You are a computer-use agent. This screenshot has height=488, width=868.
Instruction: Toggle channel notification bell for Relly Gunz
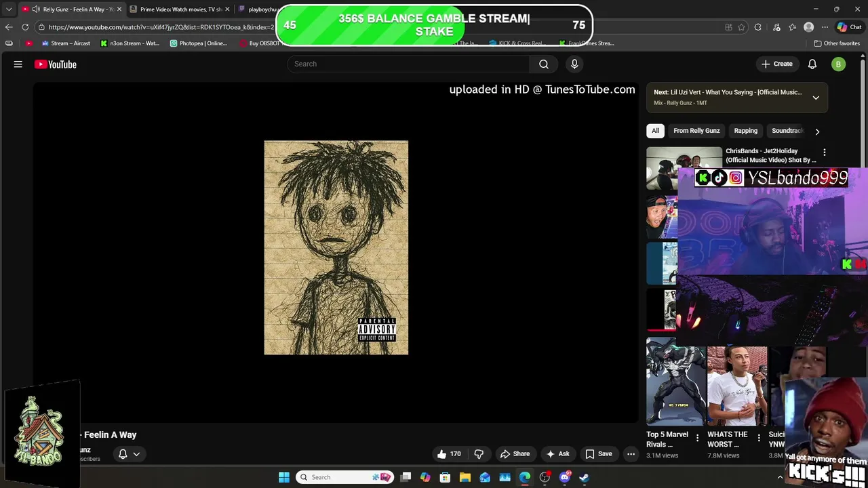(123, 454)
